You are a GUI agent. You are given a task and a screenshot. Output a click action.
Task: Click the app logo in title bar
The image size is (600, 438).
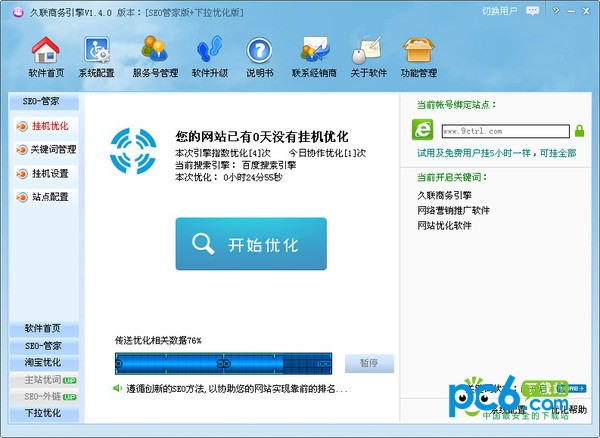[x=18, y=12]
